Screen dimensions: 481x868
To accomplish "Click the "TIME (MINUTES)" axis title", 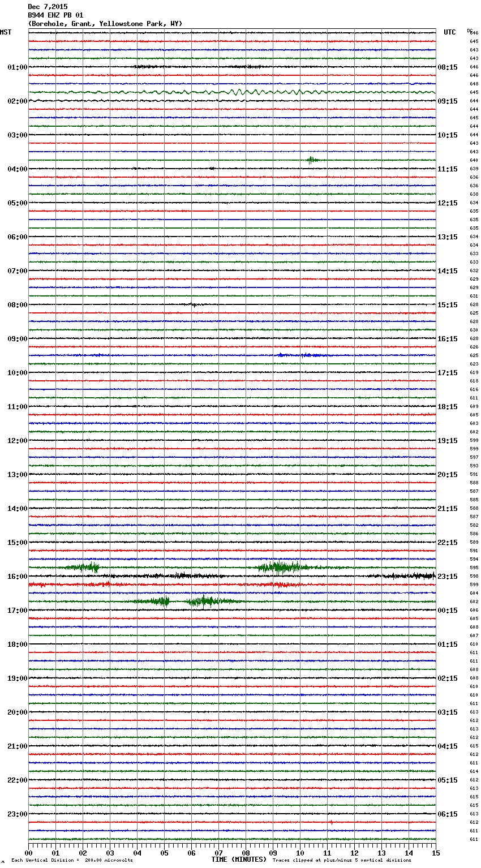I will coord(239,860).
